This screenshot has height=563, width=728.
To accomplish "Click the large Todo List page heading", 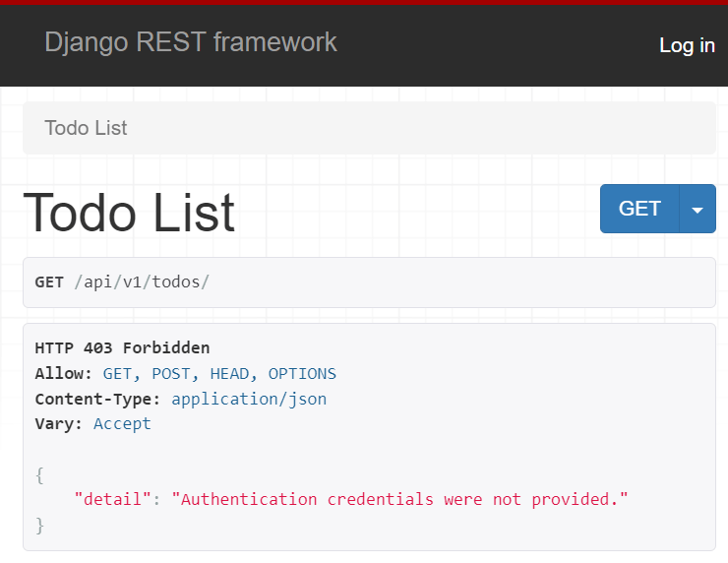I will click(x=129, y=213).
